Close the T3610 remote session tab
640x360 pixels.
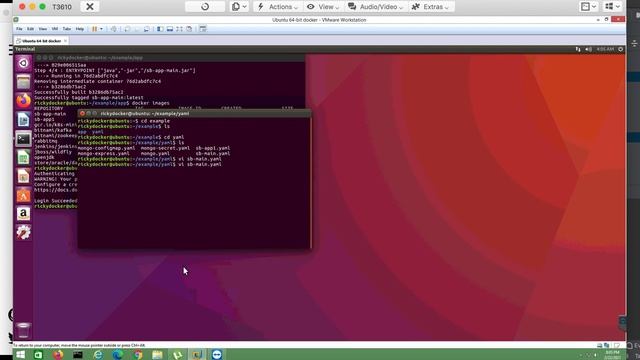[x=90, y=7]
